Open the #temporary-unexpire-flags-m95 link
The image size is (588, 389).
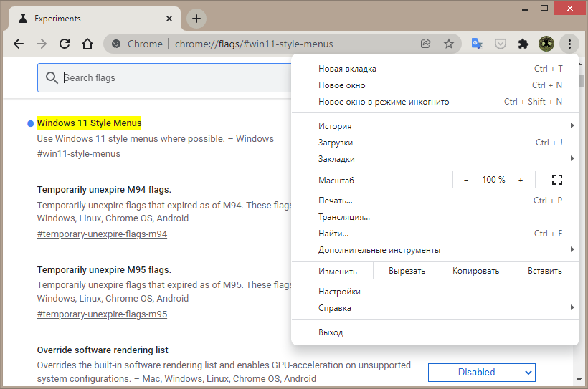pyautogui.click(x=102, y=314)
